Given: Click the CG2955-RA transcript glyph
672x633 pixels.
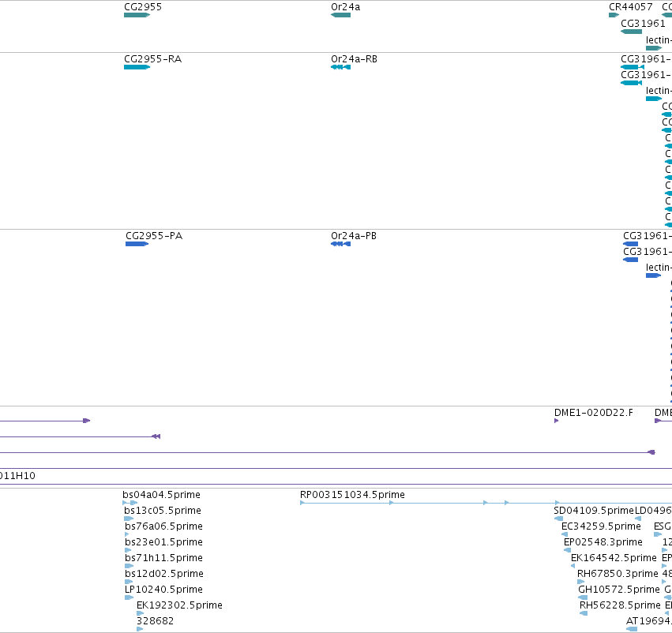Looking at the screenshot, I should tap(137, 67).
